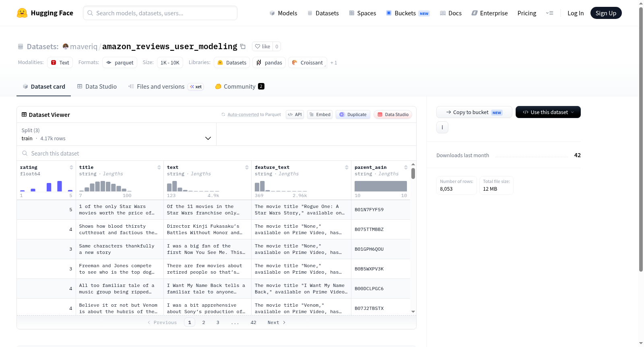
Task: Open the API button in Dataset Viewer
Action: [295, 114]
